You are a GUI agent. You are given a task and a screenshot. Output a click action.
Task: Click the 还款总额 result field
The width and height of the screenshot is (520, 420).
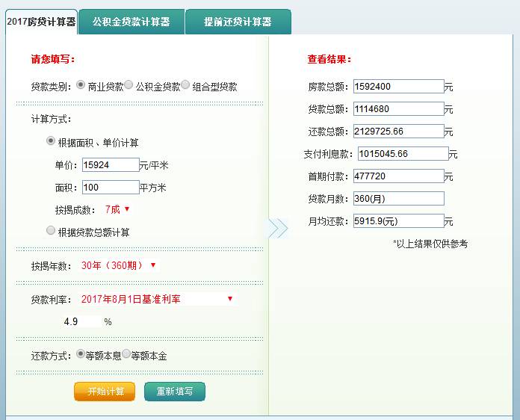[x=399, y=132]
